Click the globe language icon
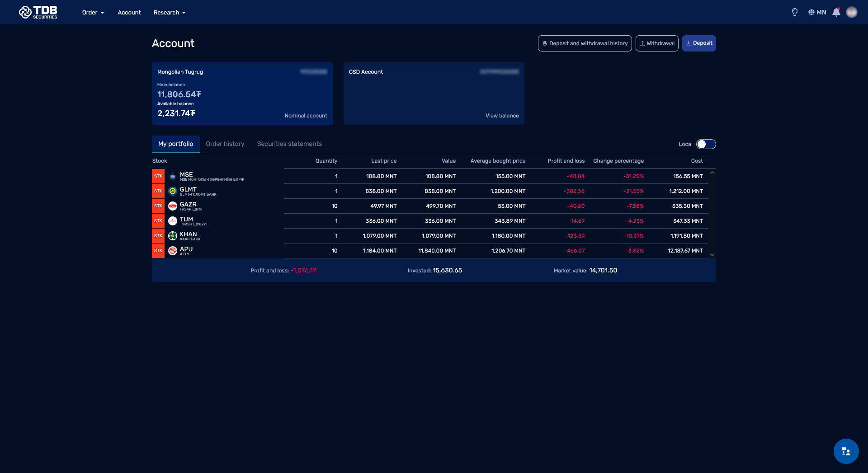 tap(811, 12)
